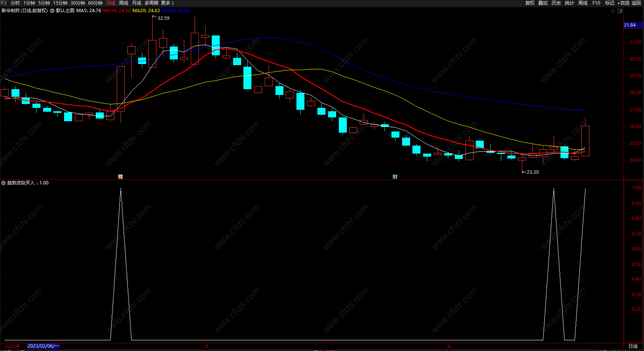This screenshot has height=351, width=644.
Task: Switch to the 周线 weekly chart
Action: tap(124, 3)
